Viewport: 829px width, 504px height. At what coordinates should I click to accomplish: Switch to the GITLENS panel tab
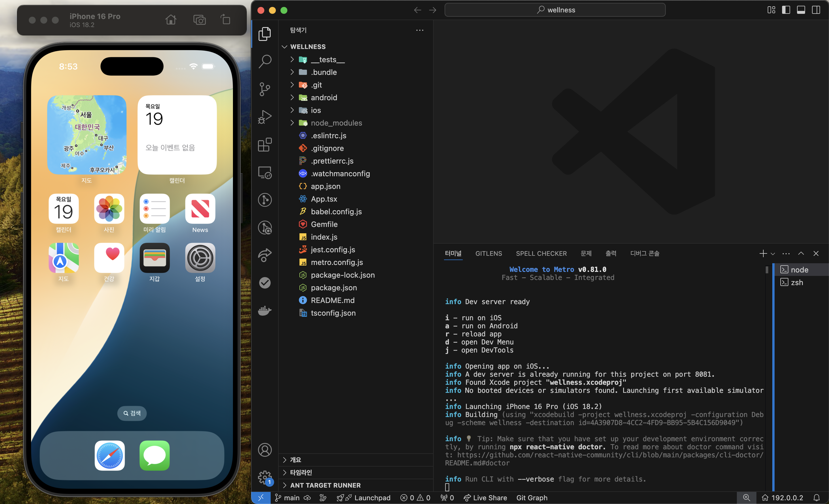(x=489, y=253)
